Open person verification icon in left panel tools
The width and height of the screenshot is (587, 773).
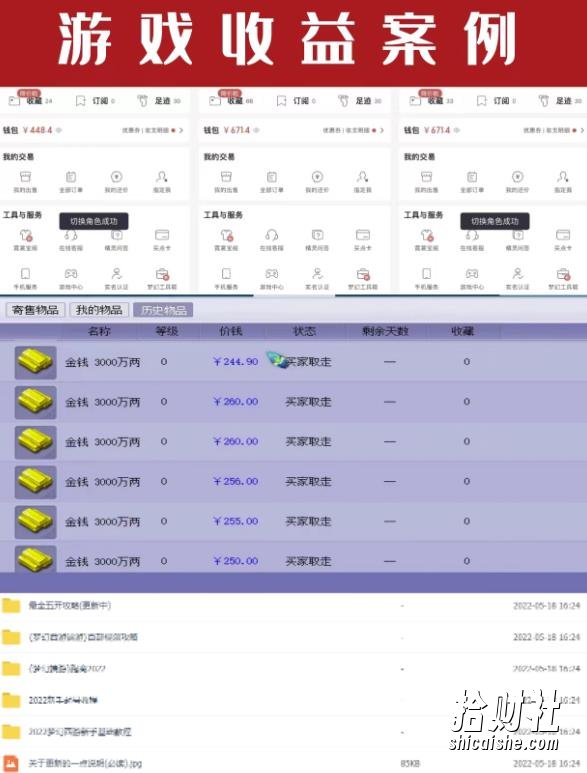click(116, 274)
